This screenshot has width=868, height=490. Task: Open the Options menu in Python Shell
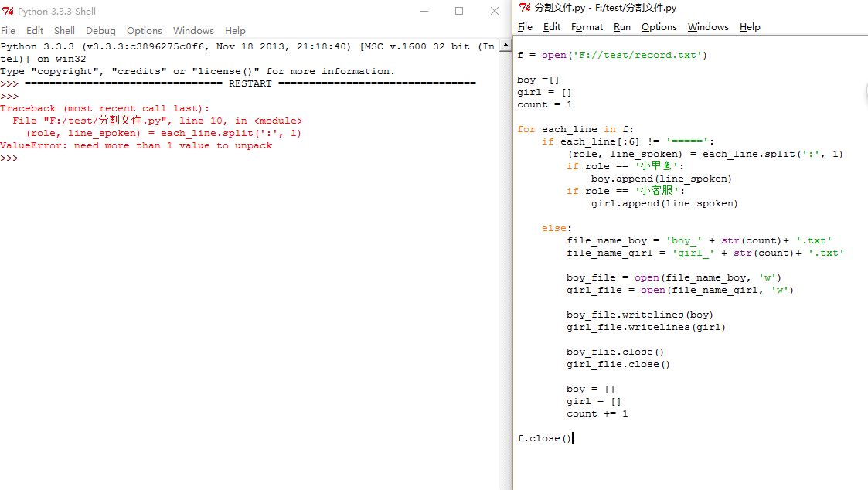(x=145, y=31)
